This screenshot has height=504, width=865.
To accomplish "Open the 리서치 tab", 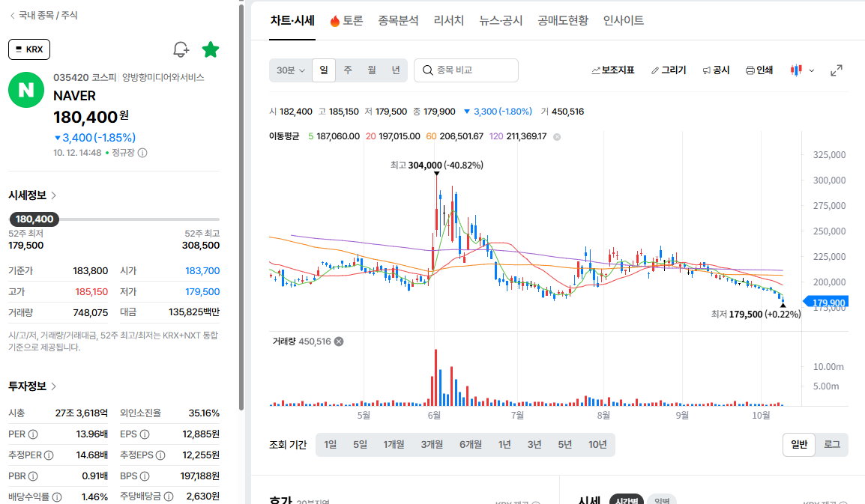I will click(x=448, y=21).
